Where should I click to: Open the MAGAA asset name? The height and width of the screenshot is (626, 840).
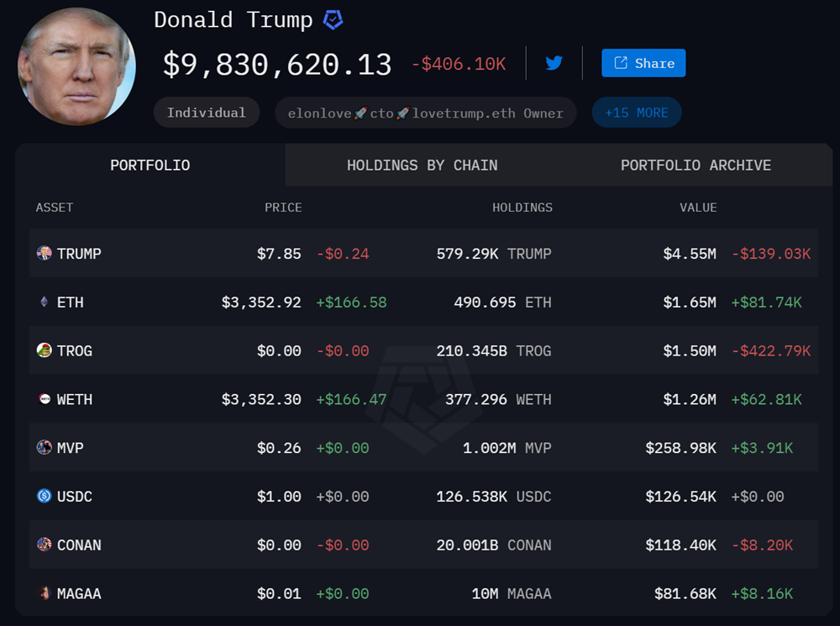(79, 594)
